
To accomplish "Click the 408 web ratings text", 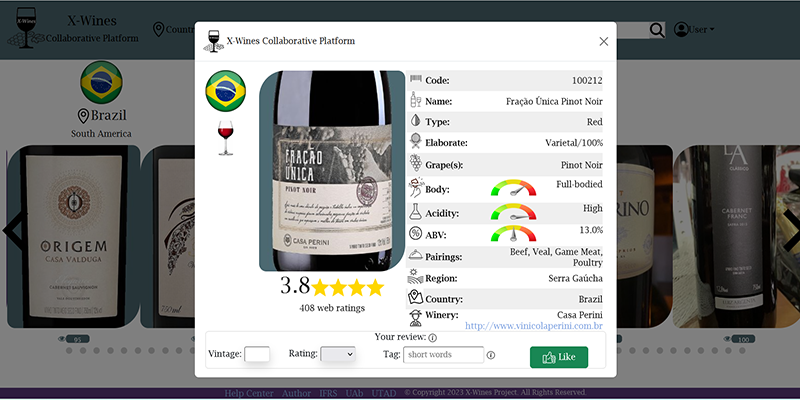I will coord(332,308).
